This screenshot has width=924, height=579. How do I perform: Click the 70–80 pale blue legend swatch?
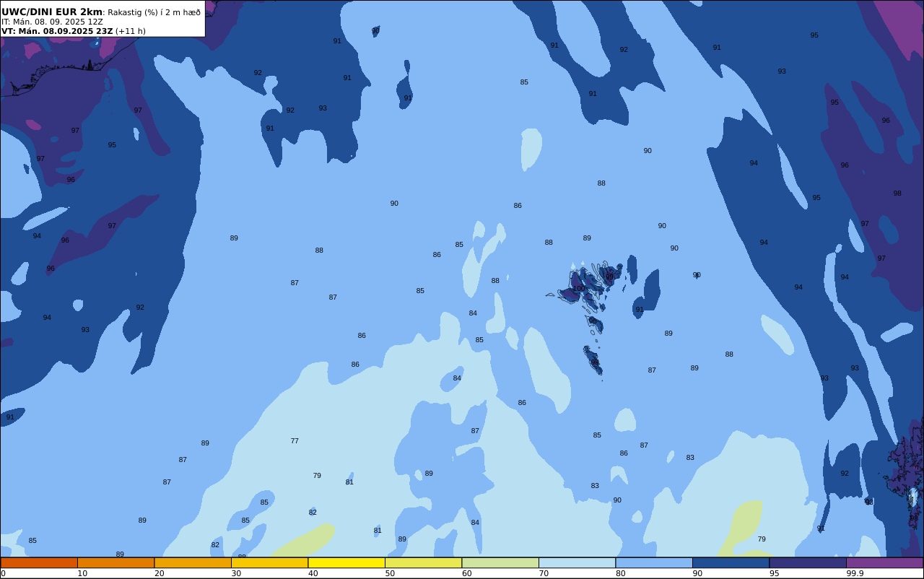pyautogui.click(x=577, y=562)
